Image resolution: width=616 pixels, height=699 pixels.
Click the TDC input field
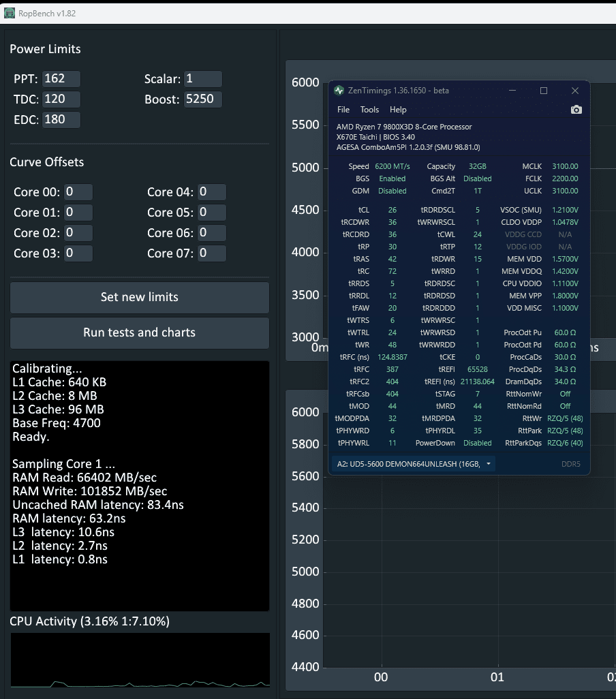point(61,99)
